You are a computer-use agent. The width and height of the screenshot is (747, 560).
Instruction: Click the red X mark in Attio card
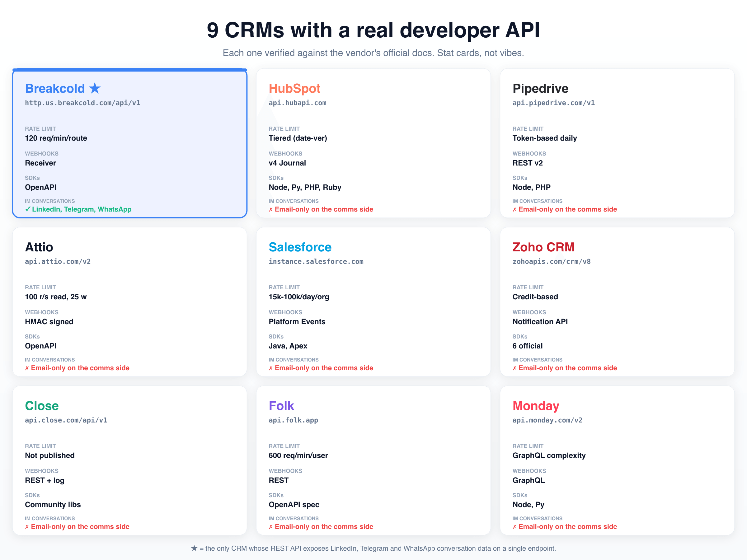[x=27, y=368]
